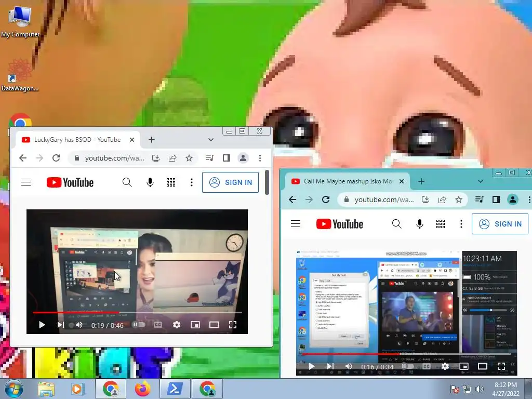Share page from LuckyGary window address bar
Screen dimensions: 532x399
172,158
